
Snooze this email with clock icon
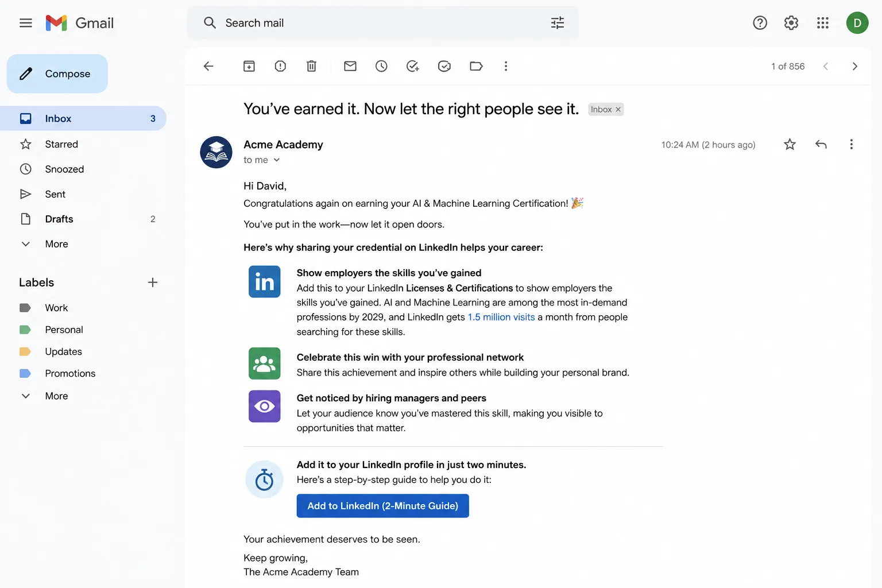click(x=381, y=66)
